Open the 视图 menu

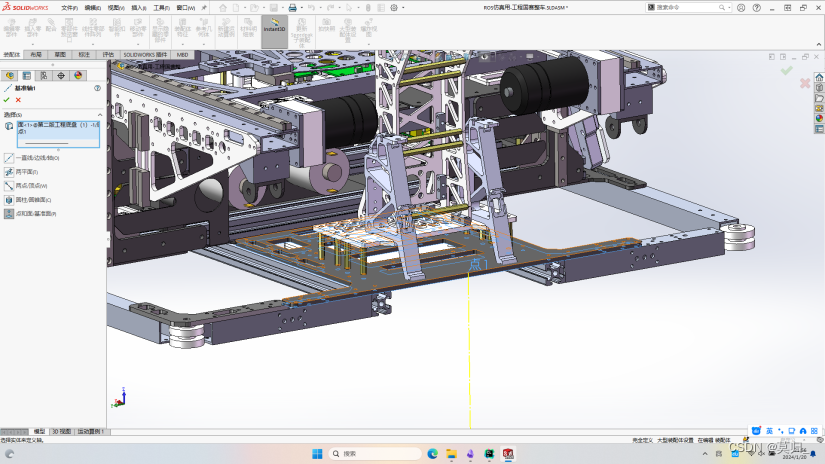click(x=116, y=8)
